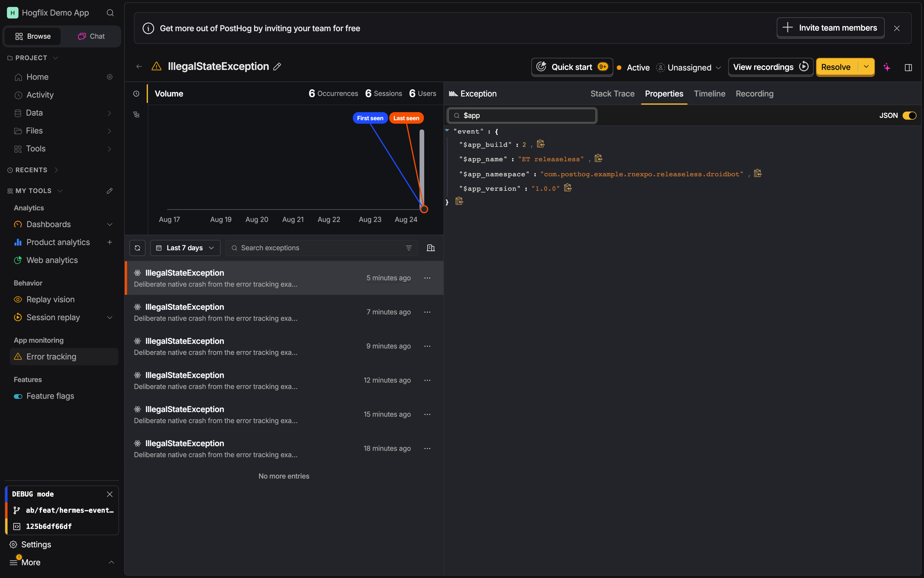Click the Quick start button
The height and width of the screenshot is (578, 924).
point(572,67)
